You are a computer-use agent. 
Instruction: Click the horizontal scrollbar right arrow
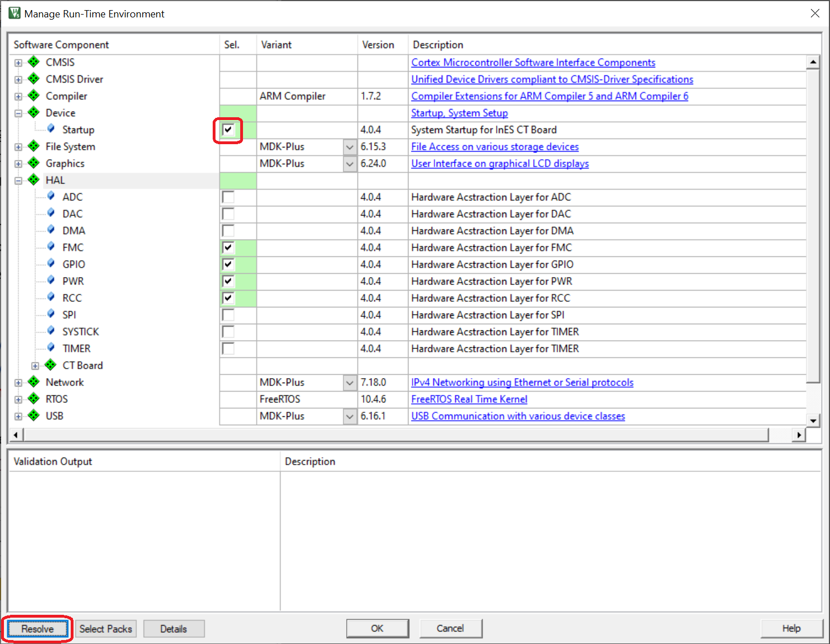[799, 435]
